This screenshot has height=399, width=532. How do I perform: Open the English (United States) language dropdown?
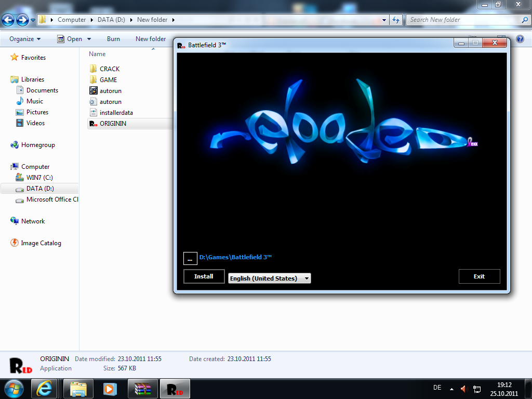[270, 278]
